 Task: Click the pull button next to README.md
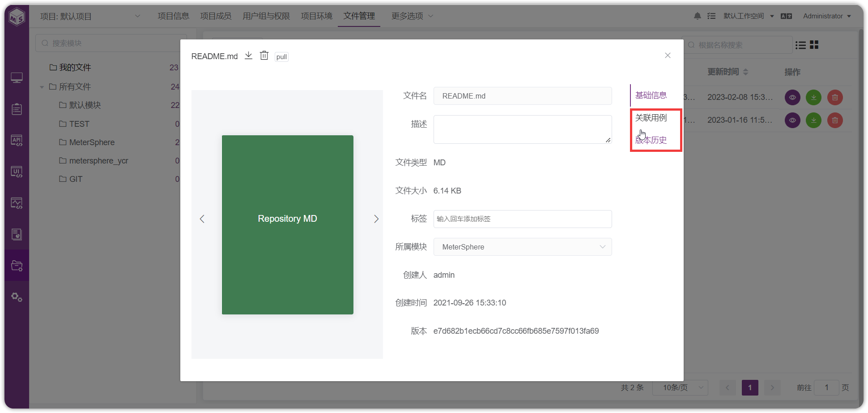coord(281,57)
